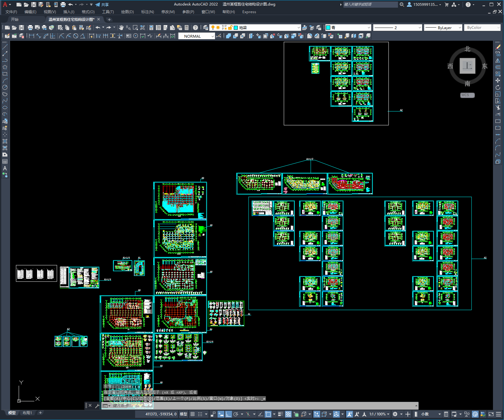Image resolution: width=504 pixels, height=420 pixels.
Task: Select the Multiline Text A tool
Action: pos(5,168)
